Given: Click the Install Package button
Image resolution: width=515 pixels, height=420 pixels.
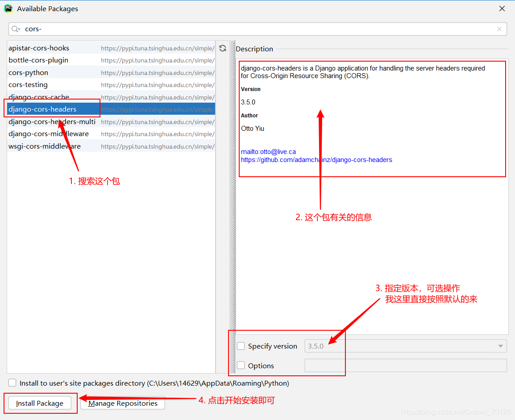Looking at the screenshot, I should pyautogui.click(x=40, y=403).
